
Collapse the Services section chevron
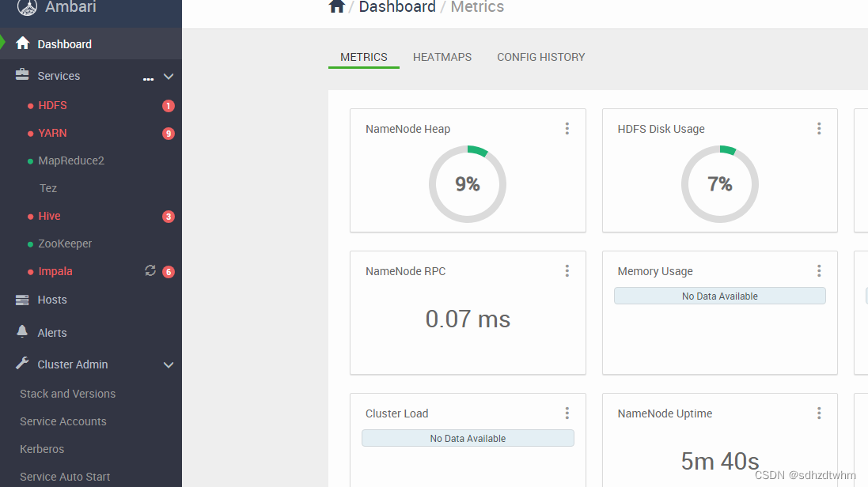[x=169, y=77]
